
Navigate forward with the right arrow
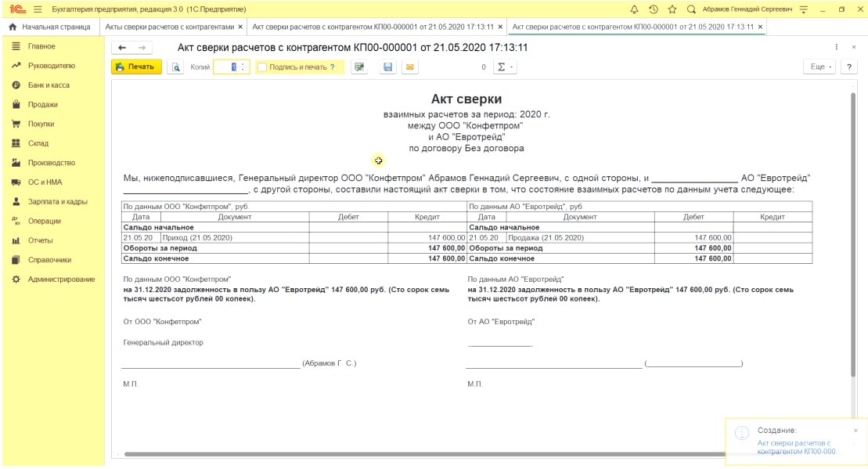tap(142, 48)
